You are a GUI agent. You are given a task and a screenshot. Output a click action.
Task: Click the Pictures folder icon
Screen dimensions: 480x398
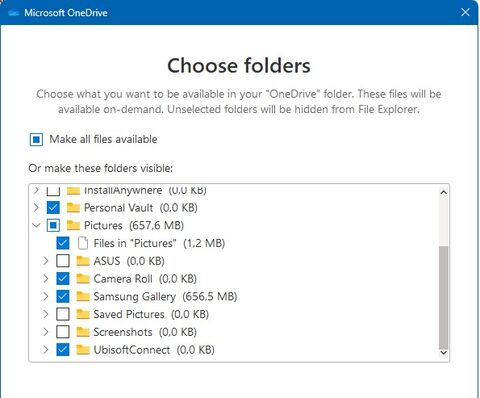[73, 225]
